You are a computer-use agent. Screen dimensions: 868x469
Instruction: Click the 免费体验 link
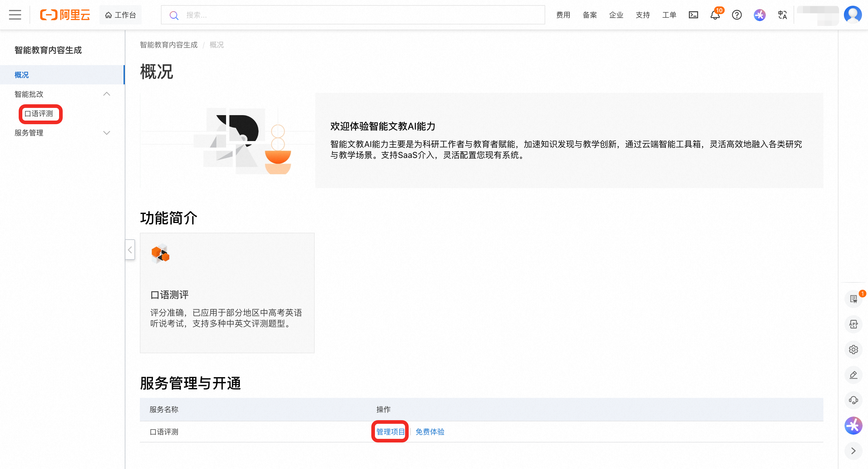[429, 432]
